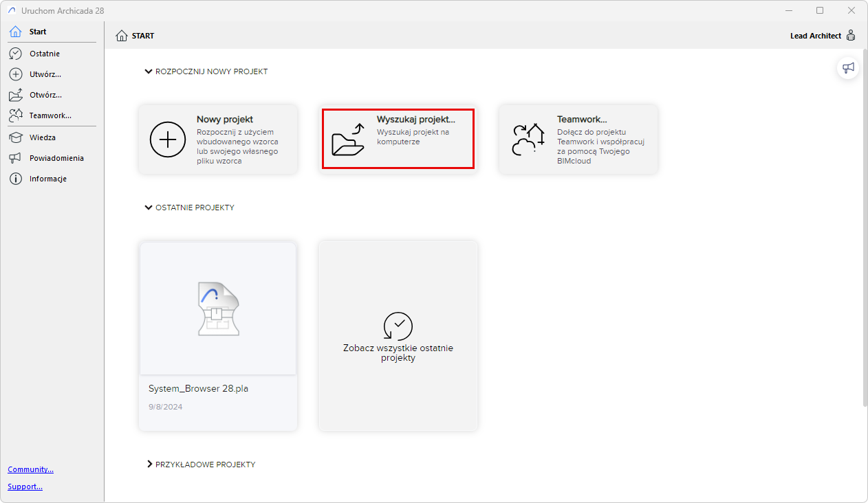Click the recent clock icon above Zobacz wszystkie
The height and width of the screenshot is (503, 868).
click(x=398, y=326)
